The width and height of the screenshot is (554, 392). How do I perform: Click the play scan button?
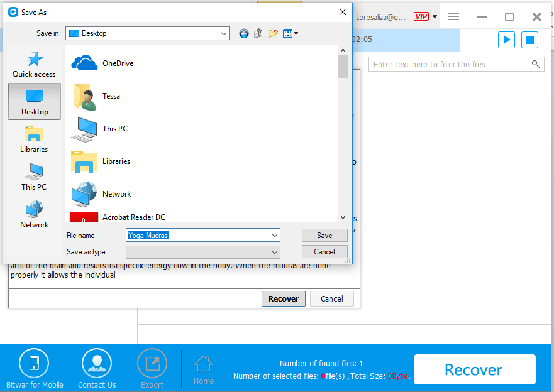[x=506, y=40]
